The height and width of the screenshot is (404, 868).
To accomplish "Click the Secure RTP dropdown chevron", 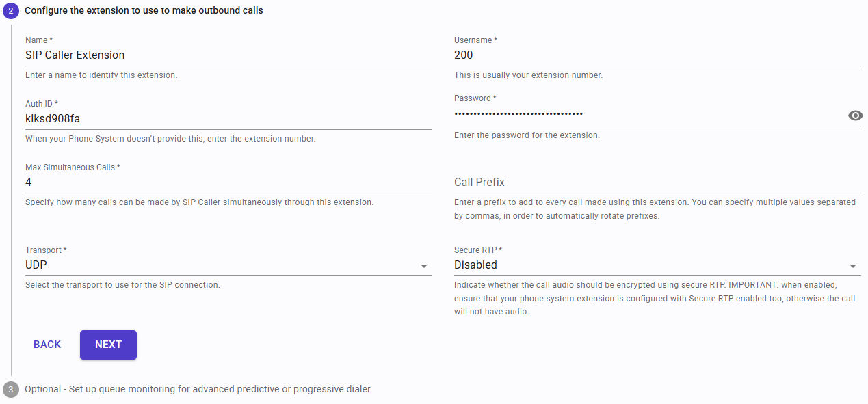I will (x=853, y=265).
